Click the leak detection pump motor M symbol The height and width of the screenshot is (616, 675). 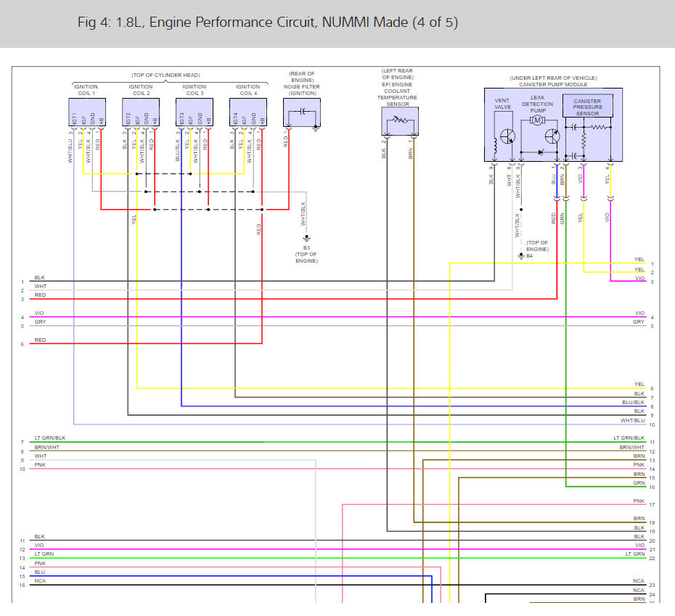(x=537, y=120)
